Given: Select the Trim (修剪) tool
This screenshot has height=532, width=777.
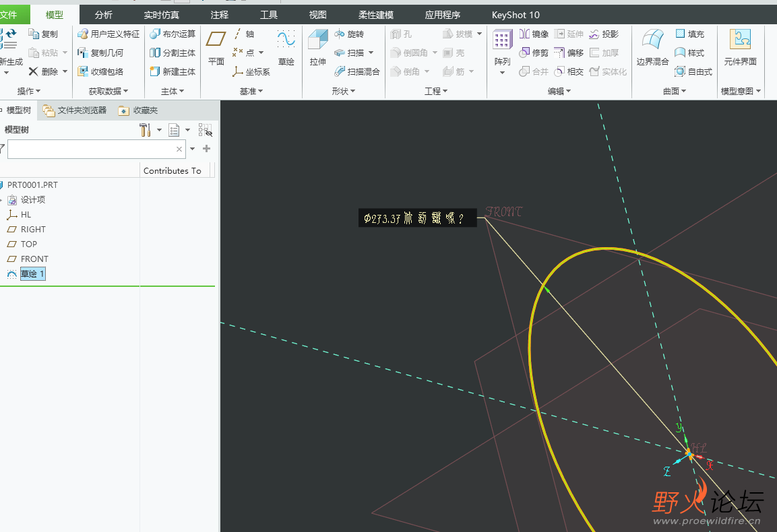Looking at the screenshot, I should coord(534,53).
